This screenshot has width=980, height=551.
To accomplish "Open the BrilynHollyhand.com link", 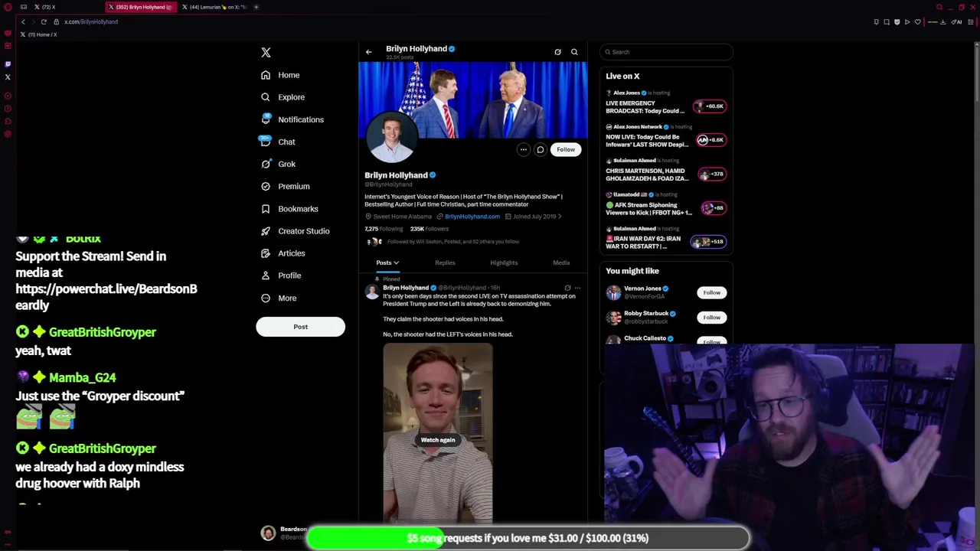I will coord(472,217).
